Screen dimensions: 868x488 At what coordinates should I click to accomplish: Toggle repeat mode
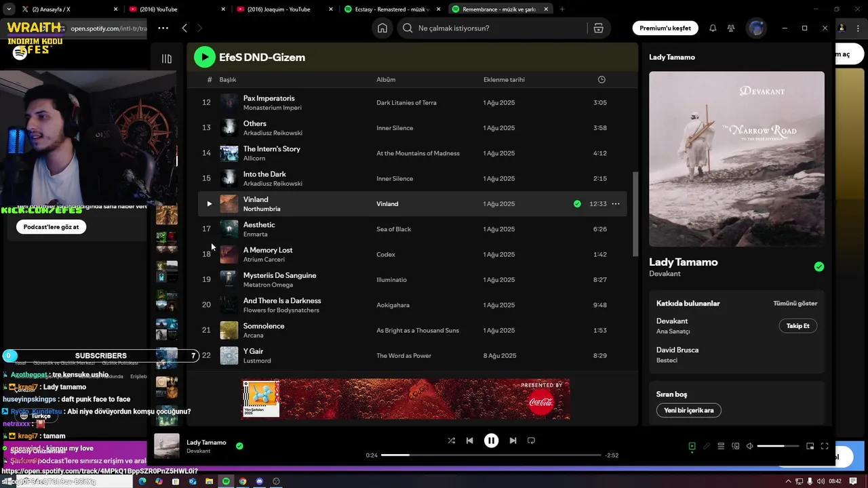click(x=531, y=441)
